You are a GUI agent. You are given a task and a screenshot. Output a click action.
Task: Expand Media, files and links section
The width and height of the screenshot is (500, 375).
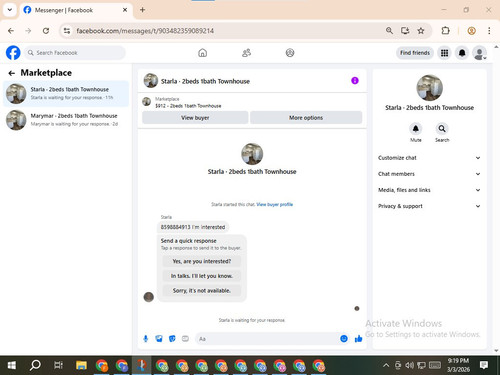coord(429,190)
